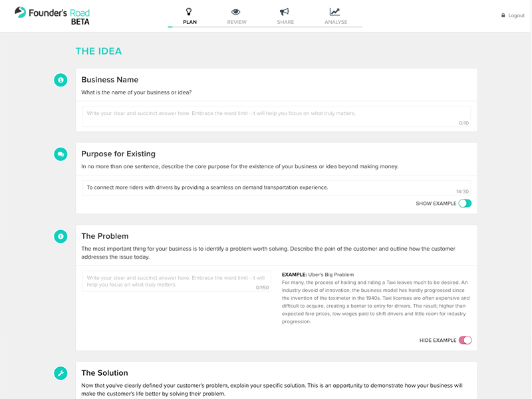Click the lock icon next to Logout
Screen dimensions: 532x399
pos(503,15)
